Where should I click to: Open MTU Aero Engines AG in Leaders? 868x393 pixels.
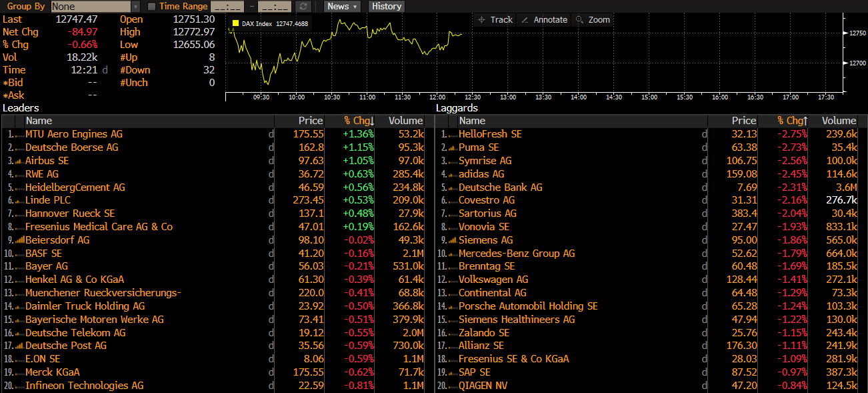coord(74,134)
